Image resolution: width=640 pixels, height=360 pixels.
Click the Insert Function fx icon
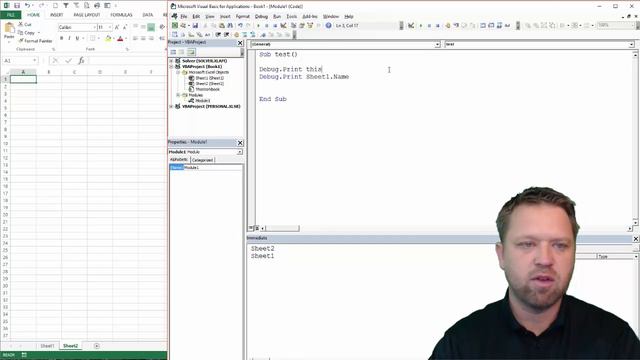coord(81,60)
